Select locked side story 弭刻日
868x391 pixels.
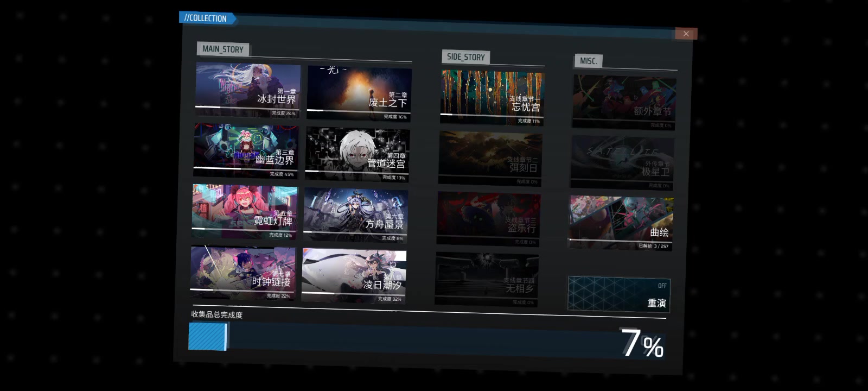click(x=490, y=158)
